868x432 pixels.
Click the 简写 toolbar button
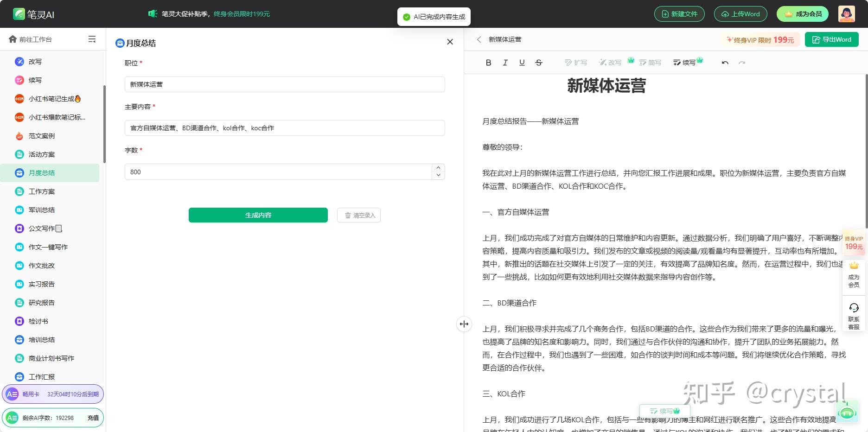click(x=650, y=63)
